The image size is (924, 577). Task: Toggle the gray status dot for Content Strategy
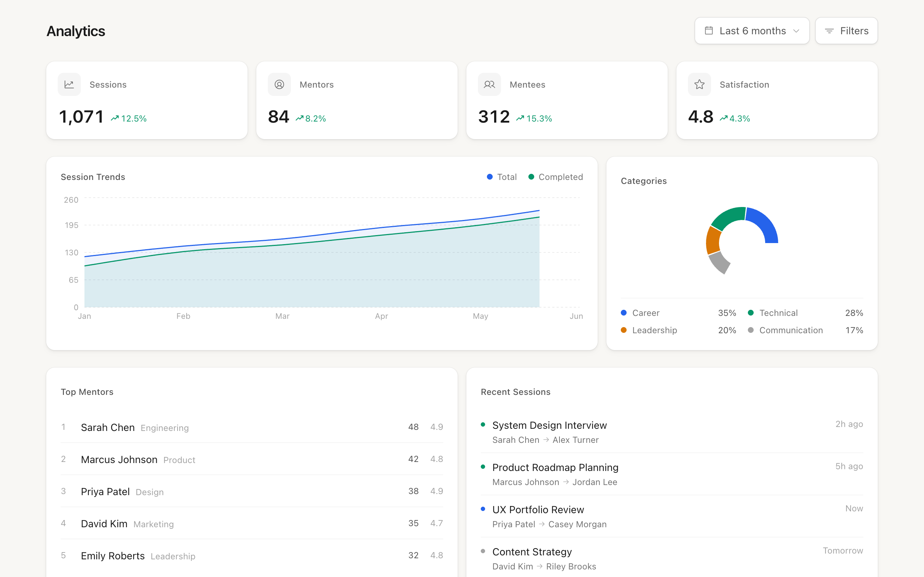[483, 551]
